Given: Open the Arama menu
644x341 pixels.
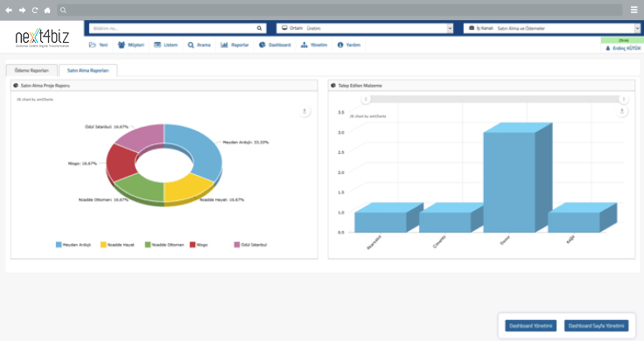Looking at the screenshot, I should [199, 45].
